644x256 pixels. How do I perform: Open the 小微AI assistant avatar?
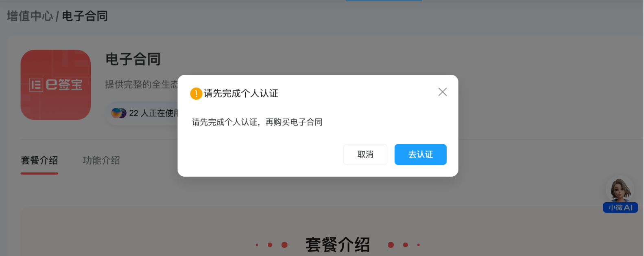[620, 189]
